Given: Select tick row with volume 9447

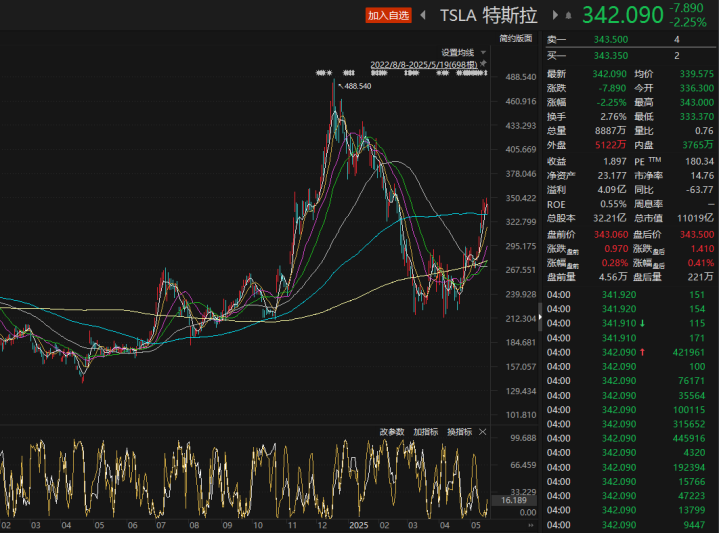Looking at the screenshot, I should pos(628,525).
